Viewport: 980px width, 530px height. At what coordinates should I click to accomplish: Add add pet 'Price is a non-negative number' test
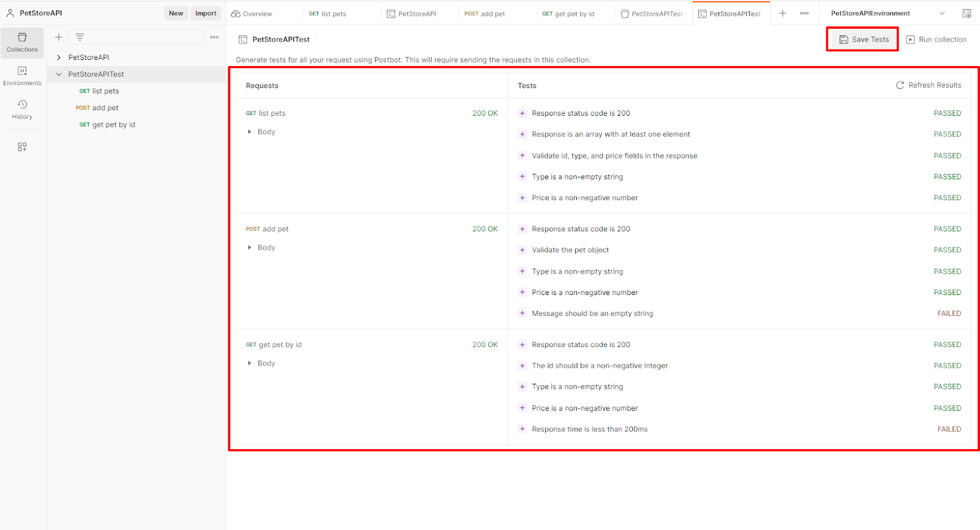pos(522,293)
